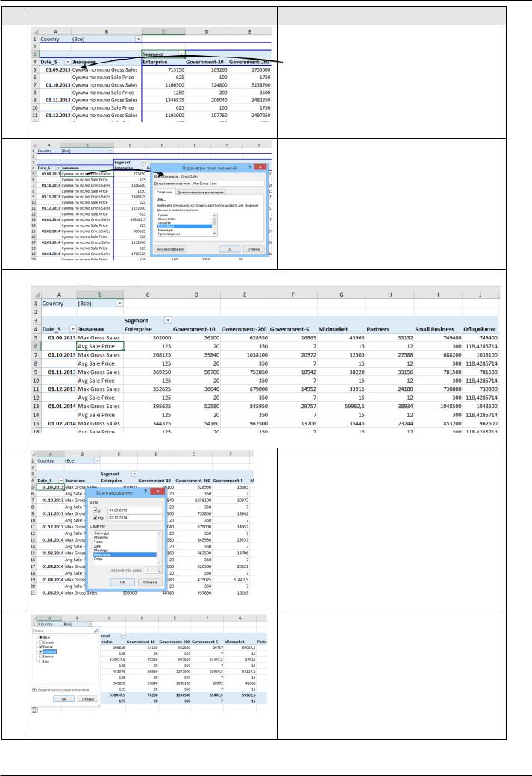Click the custom name field containing Max Gross Sales

(228, 184)
